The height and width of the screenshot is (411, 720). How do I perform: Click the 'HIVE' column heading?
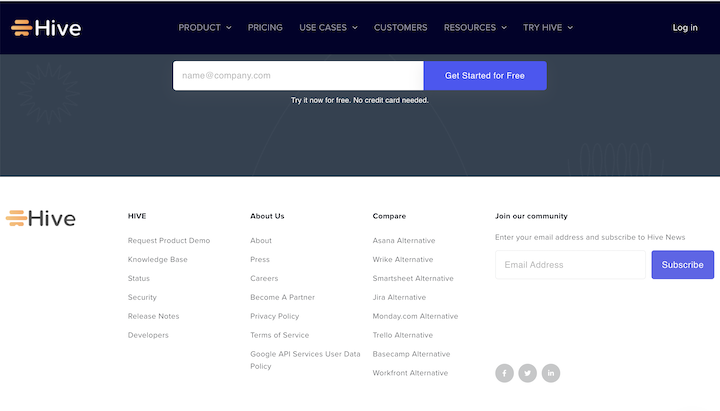point(137,216)
